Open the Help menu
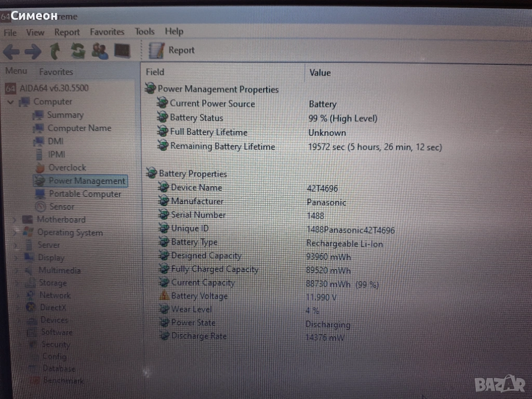The image size is (532, 399). [174, 31]
